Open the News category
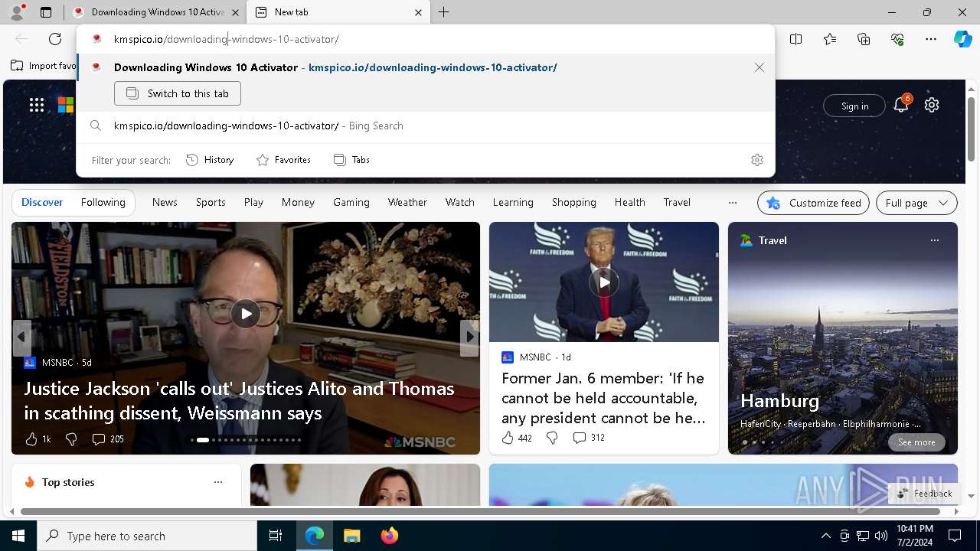980x551 pixels. 165,202
